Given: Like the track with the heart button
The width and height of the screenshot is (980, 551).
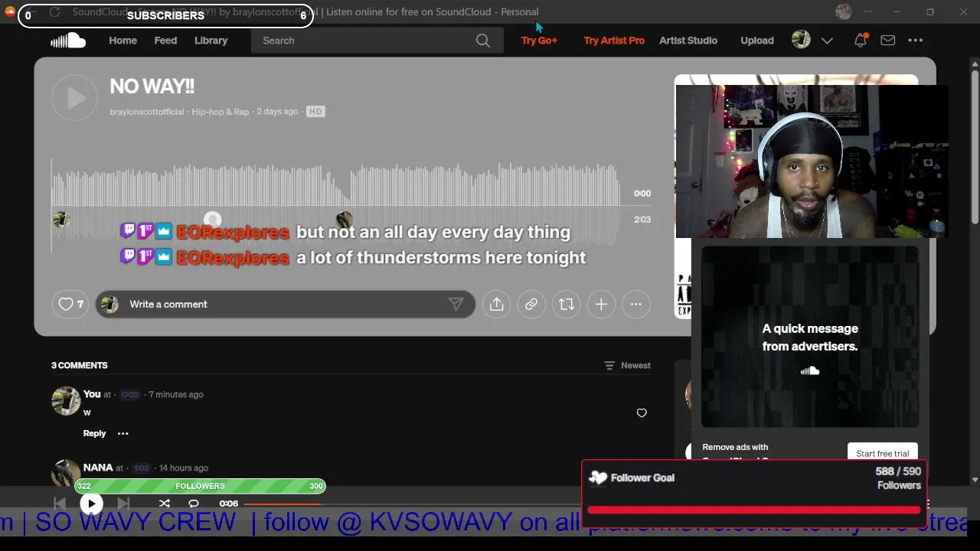Looking at the screenshot, I should (70, 304).
